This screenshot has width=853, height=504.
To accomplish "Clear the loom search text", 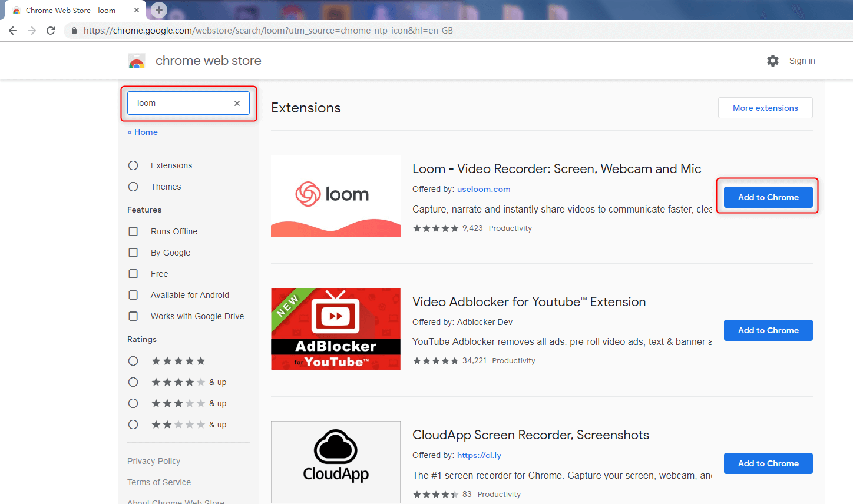I will point(237,103).
